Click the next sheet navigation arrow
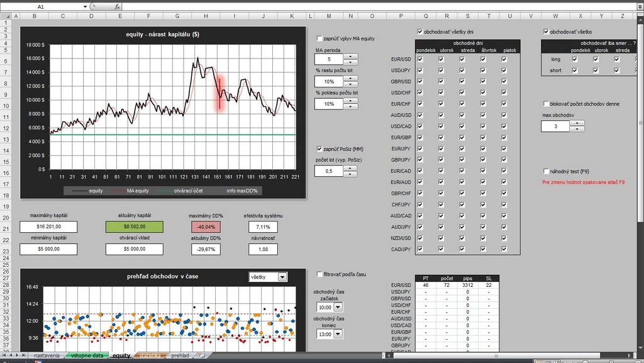 tap(17, 355)
